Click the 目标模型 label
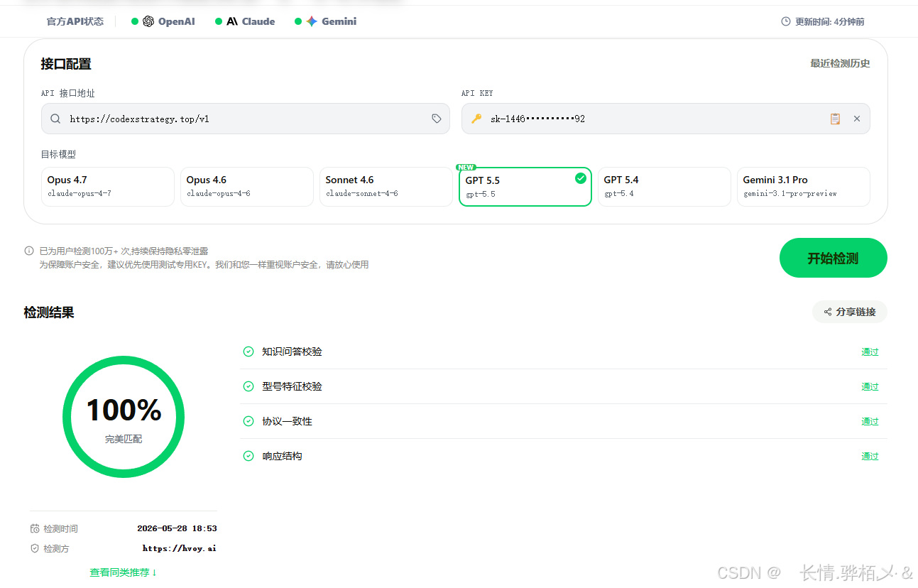 58,154
